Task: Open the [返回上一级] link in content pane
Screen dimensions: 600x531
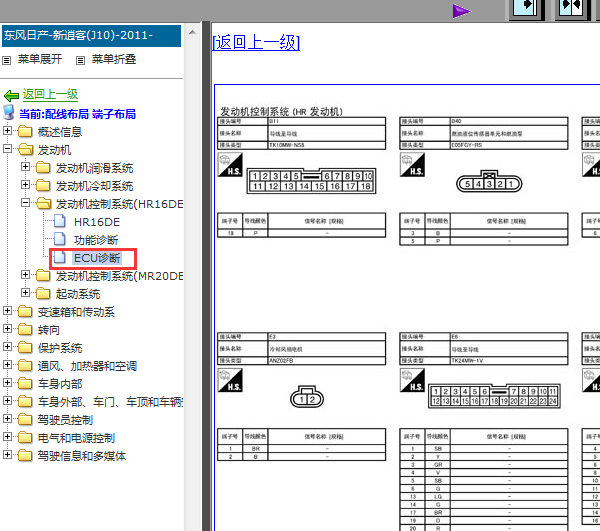Action: 256,42
